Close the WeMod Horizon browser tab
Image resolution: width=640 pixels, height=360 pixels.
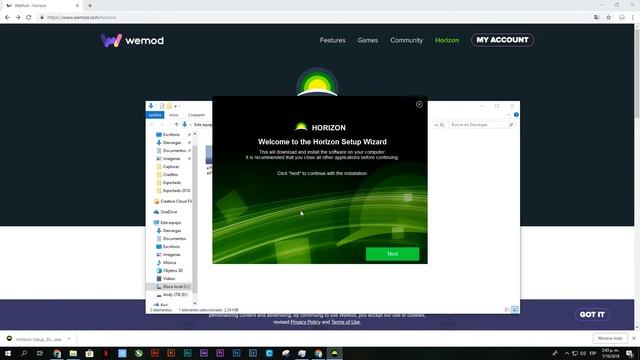coord(77,6)
